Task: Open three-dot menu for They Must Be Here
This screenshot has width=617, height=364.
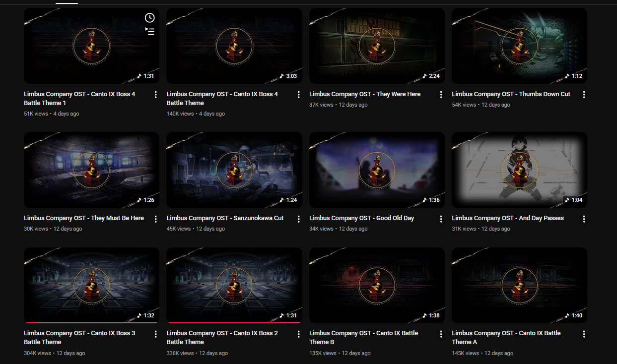Action: coord(156,219)
